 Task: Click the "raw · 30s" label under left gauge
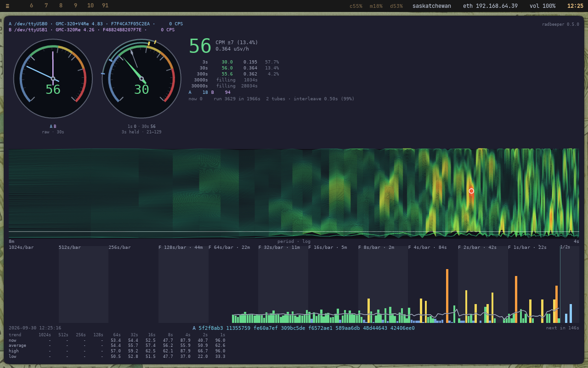(x=53, y=132)
